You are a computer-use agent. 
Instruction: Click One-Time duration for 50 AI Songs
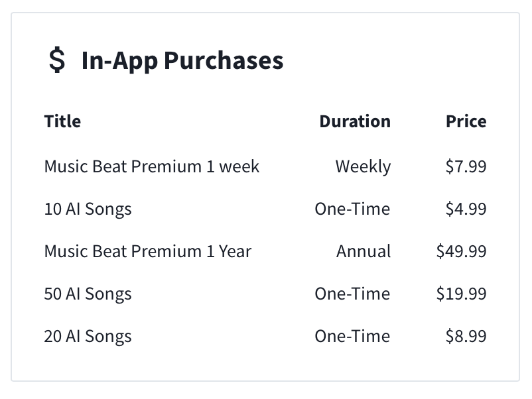(352, 294)
